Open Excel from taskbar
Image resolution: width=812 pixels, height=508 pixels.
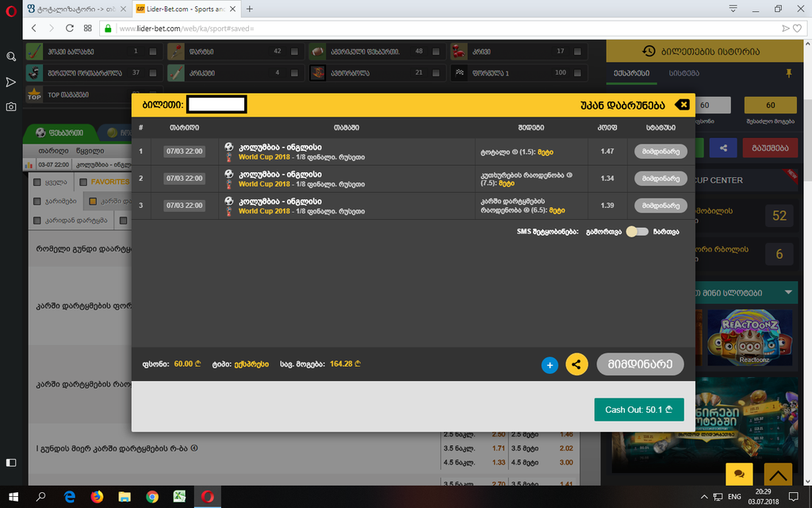coord(180,497)
